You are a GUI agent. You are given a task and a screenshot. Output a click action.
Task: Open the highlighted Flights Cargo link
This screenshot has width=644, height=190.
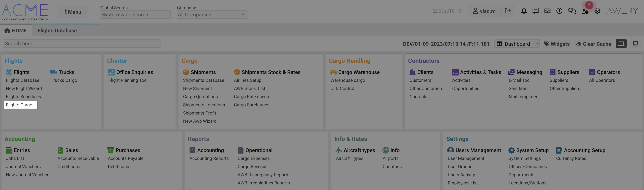19,105
